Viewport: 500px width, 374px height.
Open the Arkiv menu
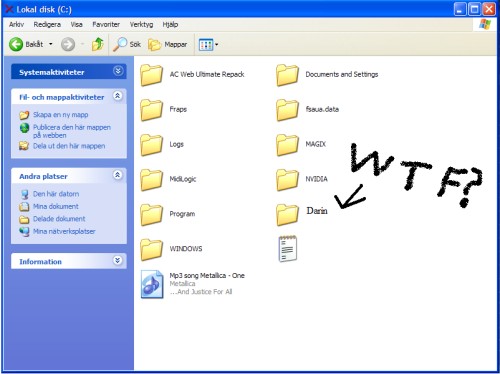[x=16, y=24]
